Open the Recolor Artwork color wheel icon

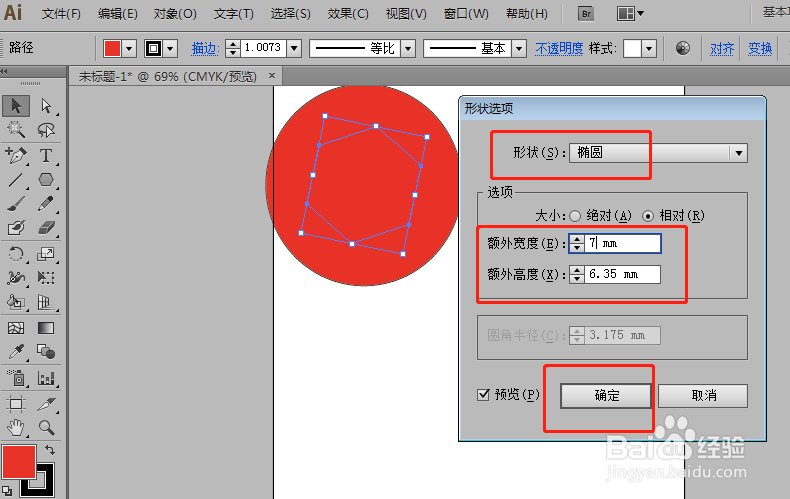[683, 48]
